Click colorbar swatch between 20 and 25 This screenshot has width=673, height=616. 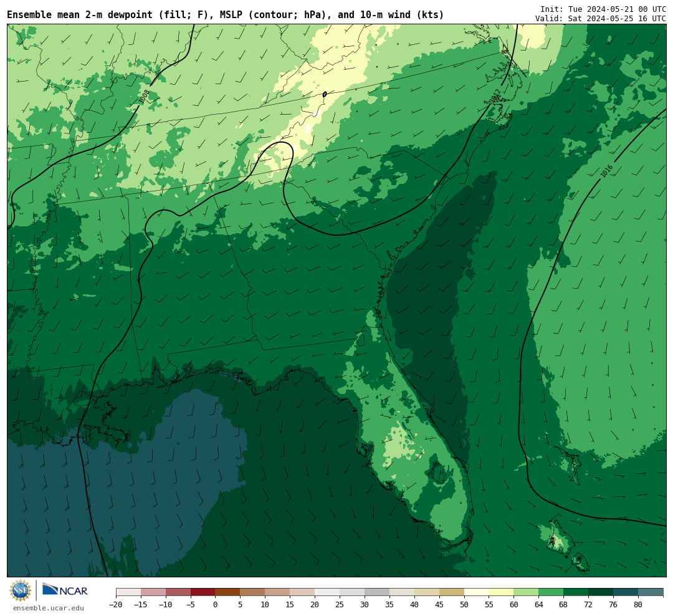[x=327, y=592]
